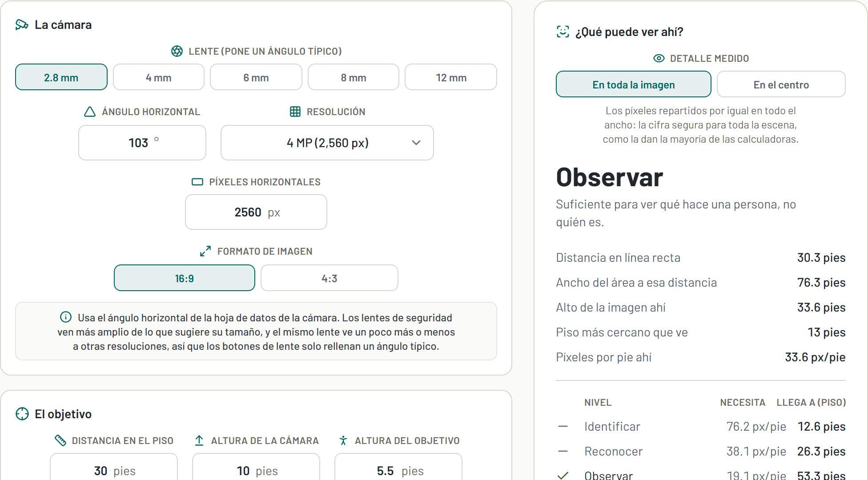
Task: Click the dash icon in the Identificar row
Action: [563, 426]
